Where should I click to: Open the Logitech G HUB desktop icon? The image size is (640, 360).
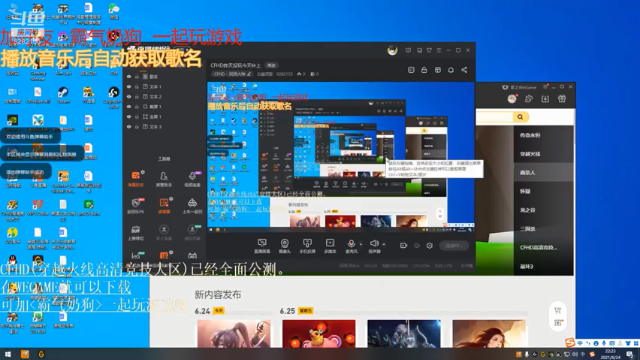point(113,96)
